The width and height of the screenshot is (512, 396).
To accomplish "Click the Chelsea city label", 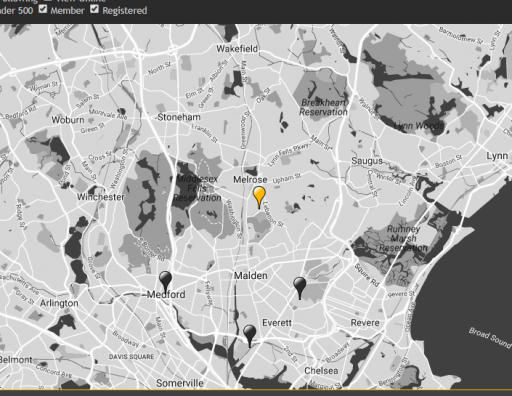I will [x=321, y=371].
